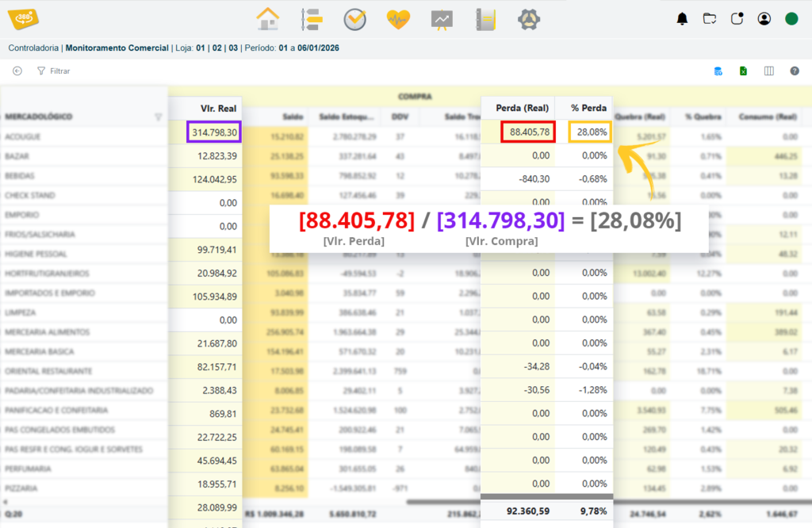Image resolution: width=812 pixels, height=528 pixels.
Task: Click the blue database icon
Action: pos(718,71)
